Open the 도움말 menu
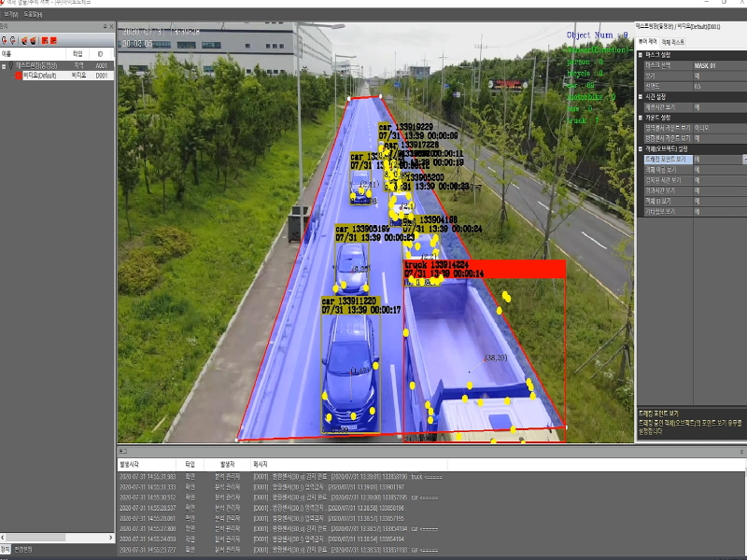Screen dimensions: 747x560 click(32, 15)
